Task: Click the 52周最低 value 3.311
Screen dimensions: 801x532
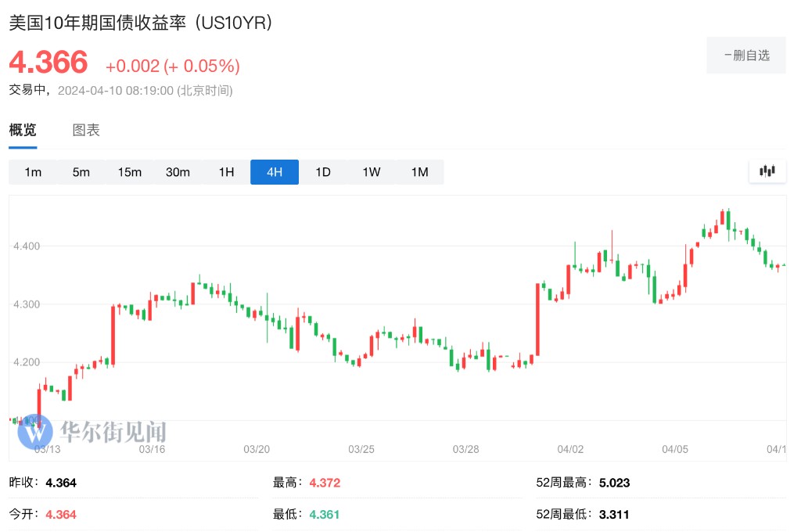Action: 614,515
